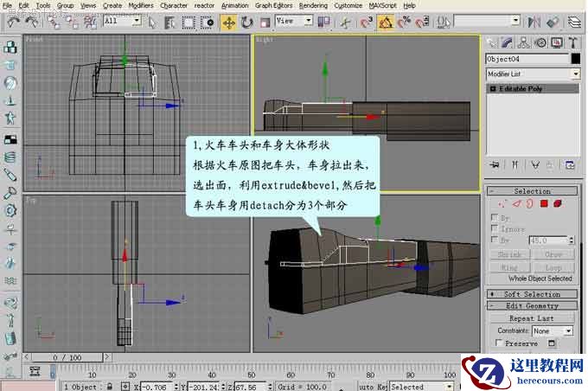588x391 pixels.
Task: Select Vertex sub-object level icon
Action: click(x=502, y=204)
